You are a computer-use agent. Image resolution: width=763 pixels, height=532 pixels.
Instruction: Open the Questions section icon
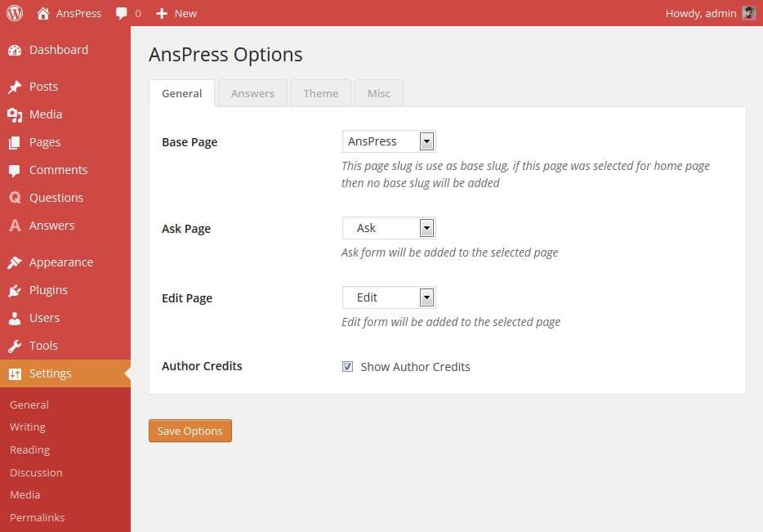16,198
